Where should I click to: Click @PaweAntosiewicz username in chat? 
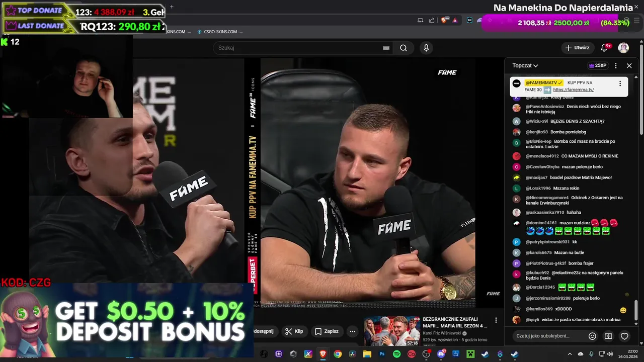(545, 107)
